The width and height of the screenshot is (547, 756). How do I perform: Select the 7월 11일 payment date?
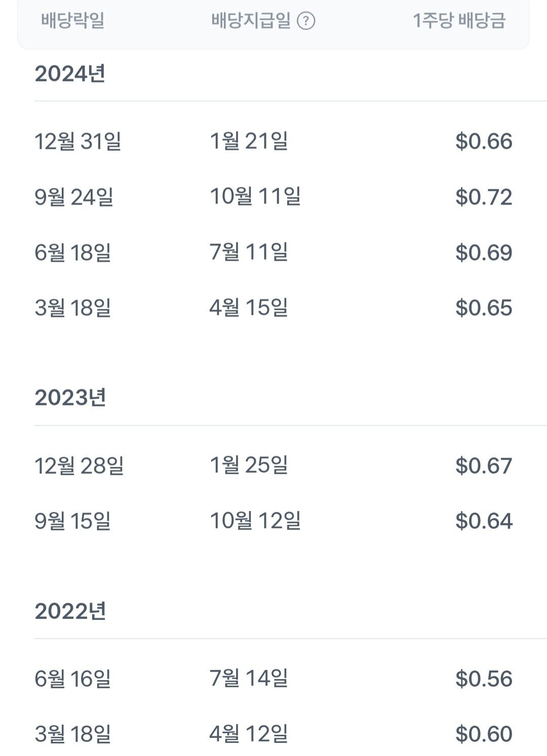coord(249,252)
